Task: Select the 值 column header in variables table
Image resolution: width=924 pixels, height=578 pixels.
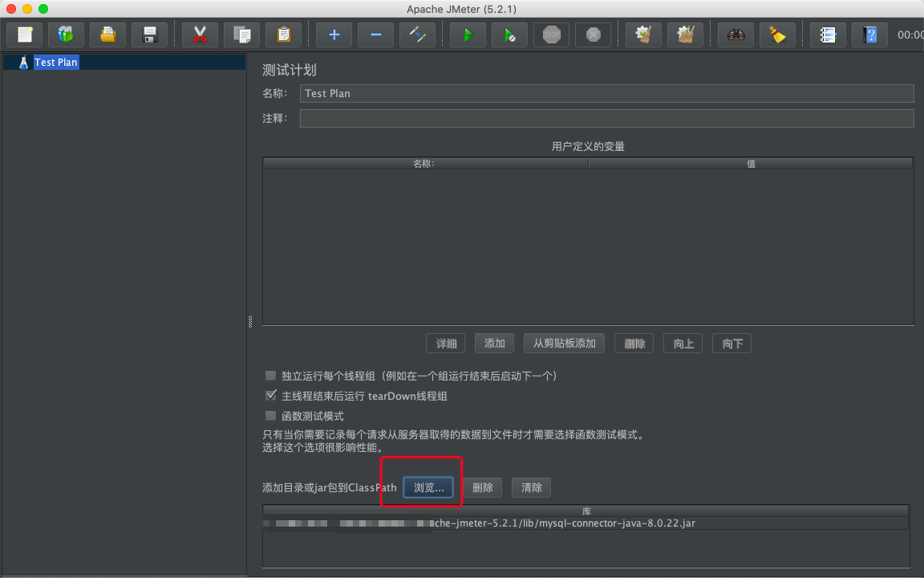Action: click(751, 164)
